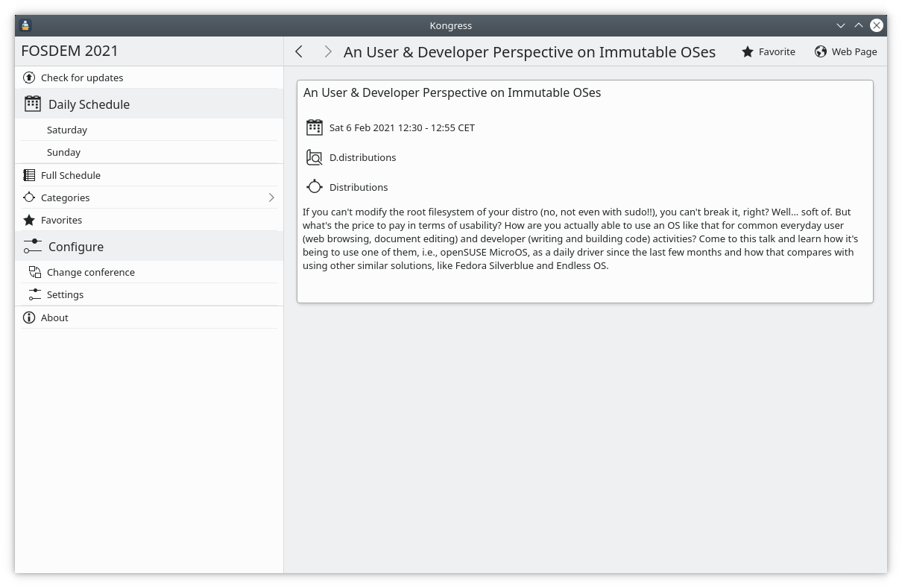Click the Full Schedule list icon

29,175
